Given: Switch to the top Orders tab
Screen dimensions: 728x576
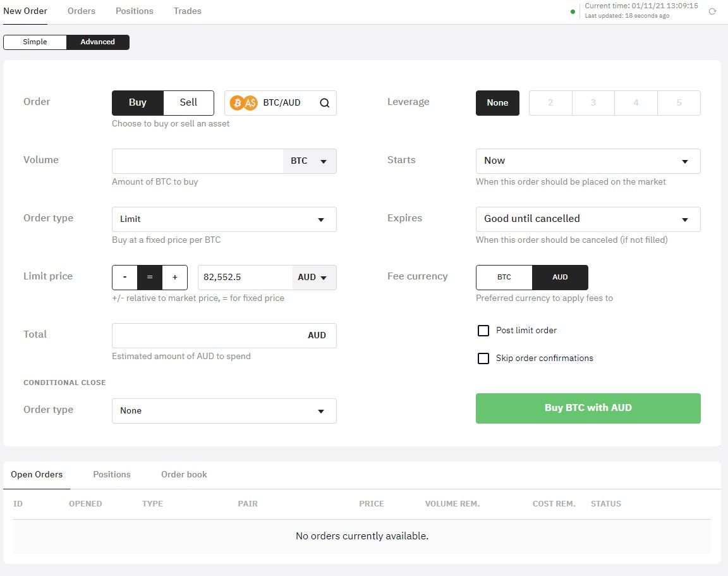Looking at the screenshot, I should tap(82, 11).
